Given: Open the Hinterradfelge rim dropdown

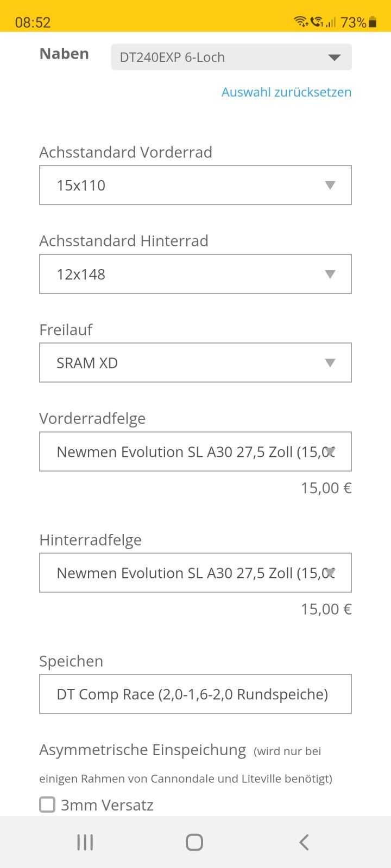Looking at the screenshot, I should coord(195,573).
